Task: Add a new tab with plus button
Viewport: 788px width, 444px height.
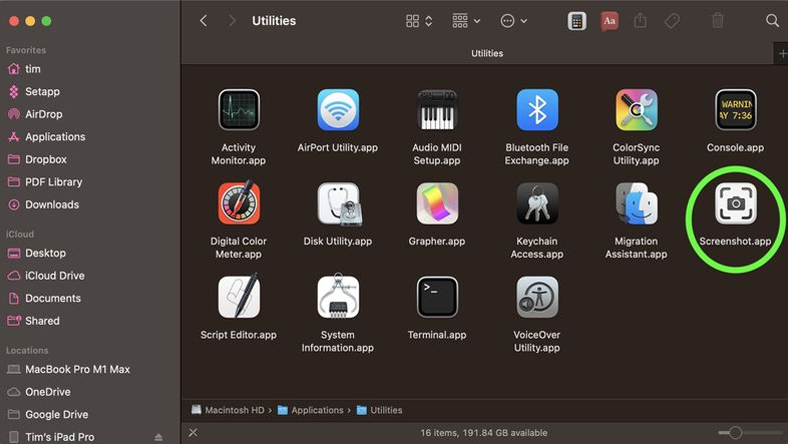Action: [782, 53]
